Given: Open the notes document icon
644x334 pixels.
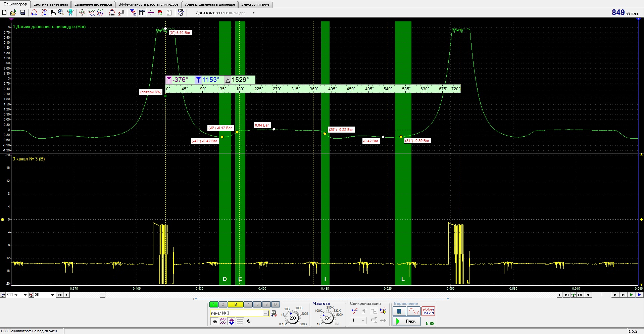Looking at the screenshot, I should pos(169,13).
